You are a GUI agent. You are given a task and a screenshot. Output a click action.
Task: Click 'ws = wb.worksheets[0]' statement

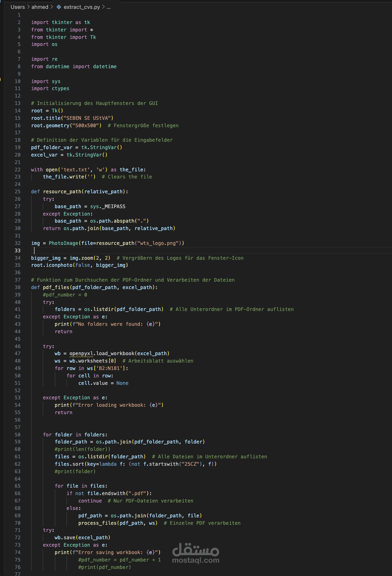(x=85, y=361)
